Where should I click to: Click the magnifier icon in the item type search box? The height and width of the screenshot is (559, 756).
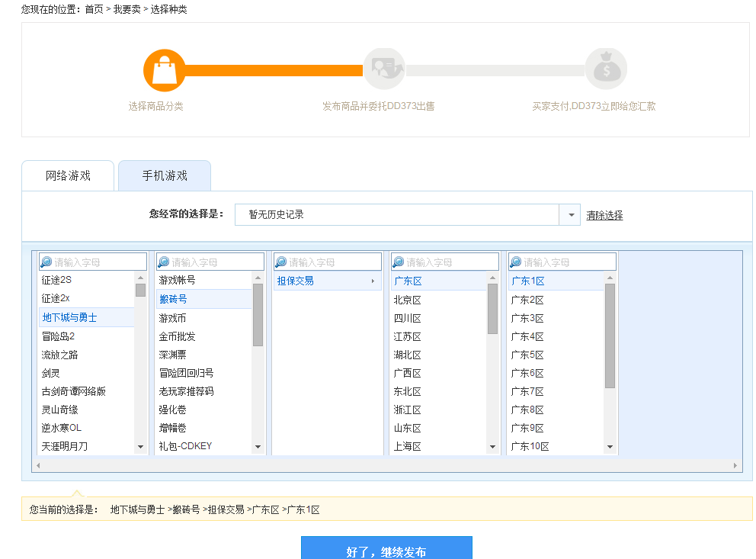(163, 262)
